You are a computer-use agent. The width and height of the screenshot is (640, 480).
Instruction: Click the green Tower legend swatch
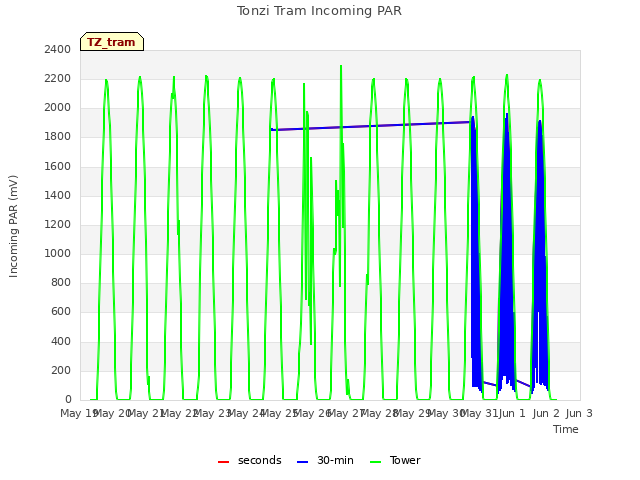coord(375,462)
